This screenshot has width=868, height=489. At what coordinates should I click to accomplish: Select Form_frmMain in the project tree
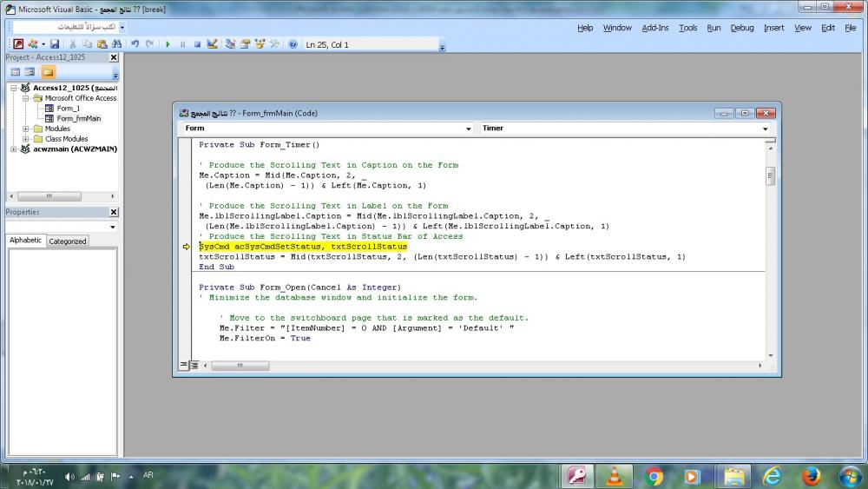79,118
